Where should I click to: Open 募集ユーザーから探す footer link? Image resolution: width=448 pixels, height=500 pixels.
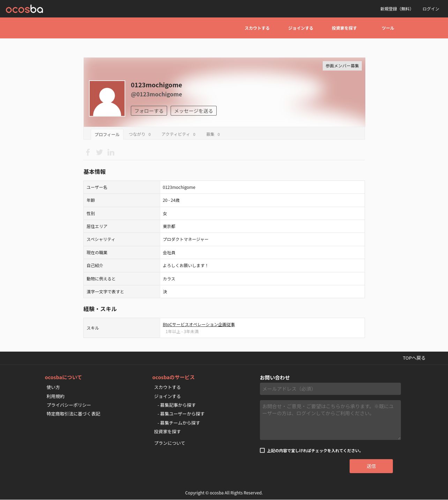point(181,414)
